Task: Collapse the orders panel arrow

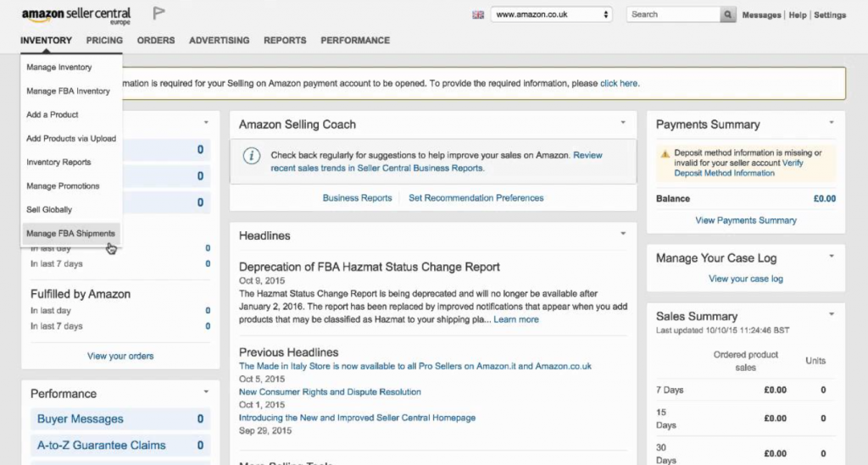Action: [206, 123]
